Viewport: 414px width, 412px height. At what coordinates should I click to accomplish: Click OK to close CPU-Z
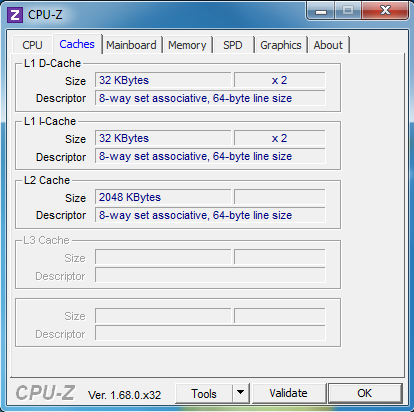pos(364,394)
